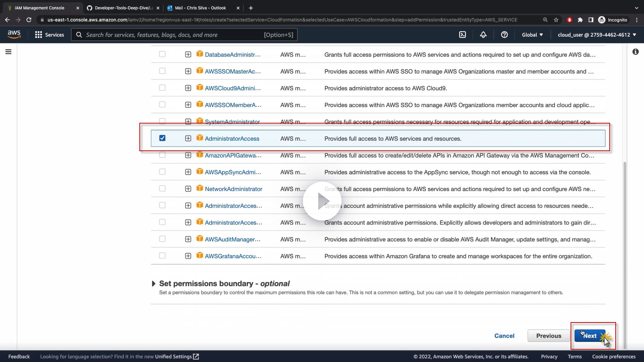Image resolution: width=644 pixels, height=362 pixels.
Task: Go back in browser history
Action: (7, 20)
